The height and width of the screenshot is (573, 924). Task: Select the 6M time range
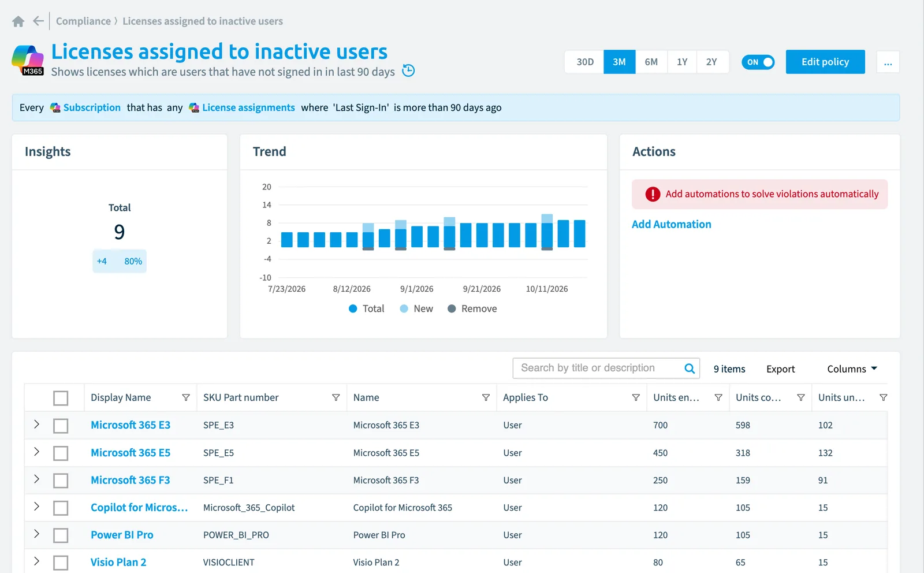(651, 62)
